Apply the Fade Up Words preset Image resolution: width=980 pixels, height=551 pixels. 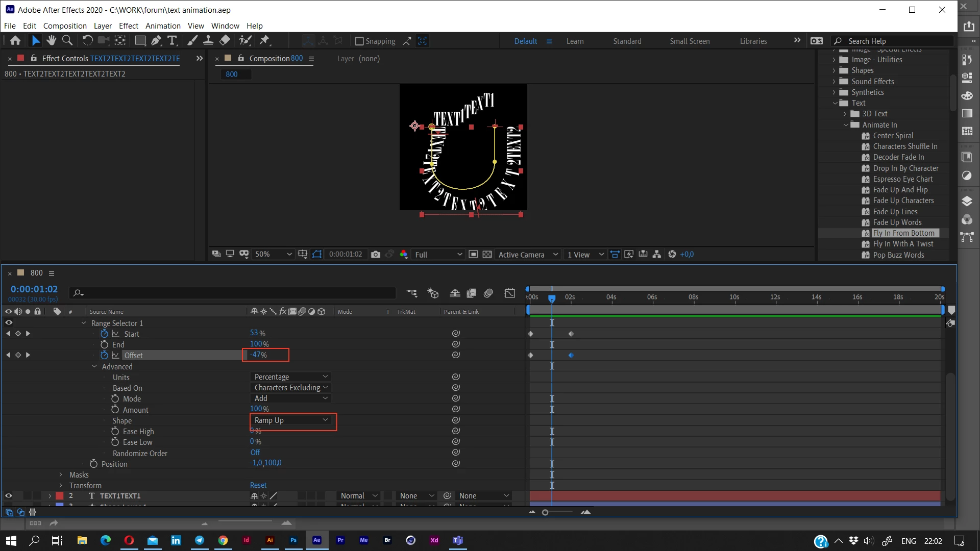tap(897, 222)
